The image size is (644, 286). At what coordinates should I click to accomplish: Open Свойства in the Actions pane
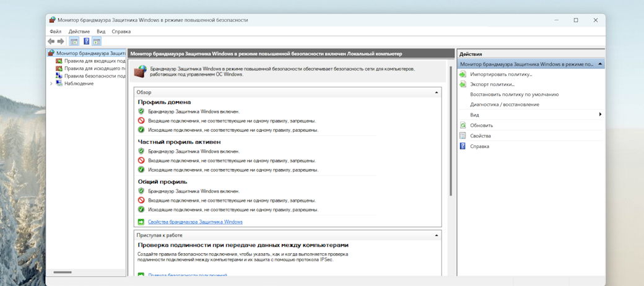click(x=481, y=136)
